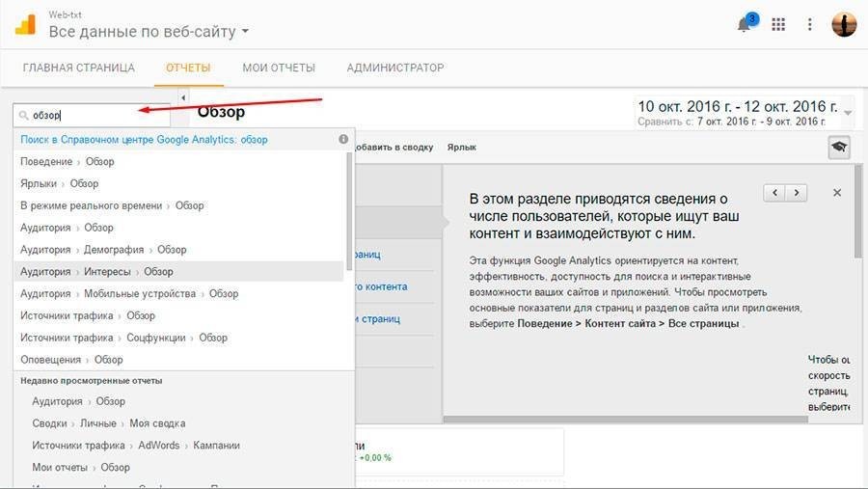Select 'Источники трафика › Обзор' suggestion

pyautogui.click(x=178, y=315)
